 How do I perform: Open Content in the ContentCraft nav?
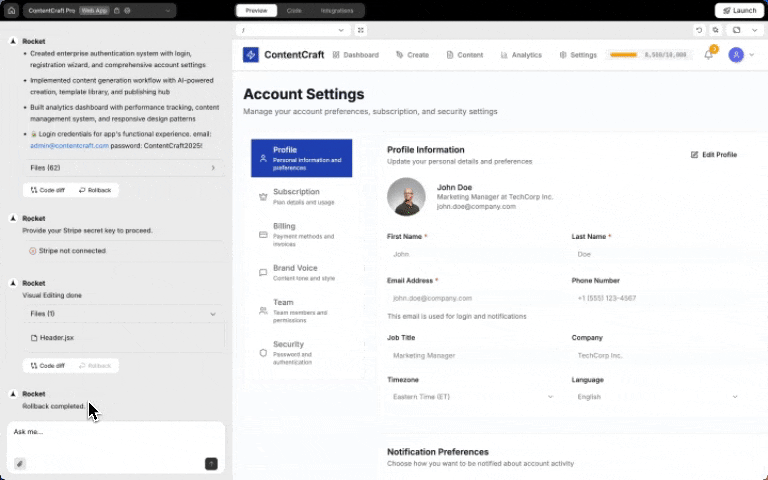pos(465,55)
